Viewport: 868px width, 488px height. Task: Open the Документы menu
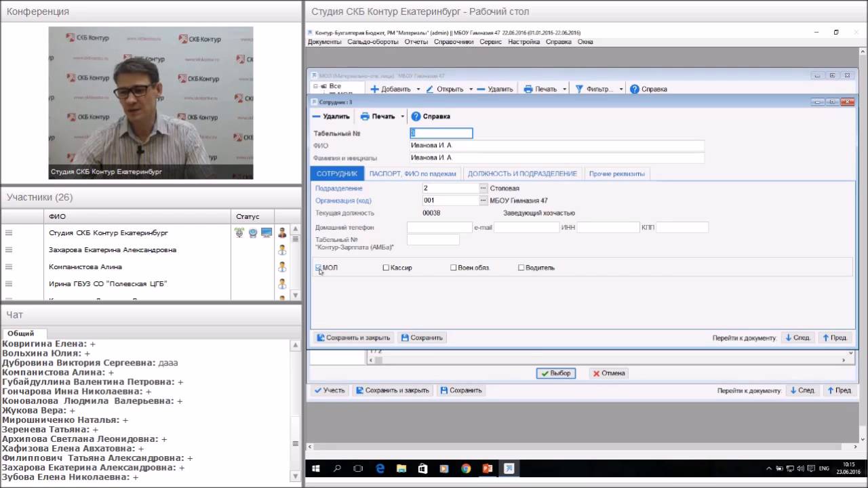point(325,41)
